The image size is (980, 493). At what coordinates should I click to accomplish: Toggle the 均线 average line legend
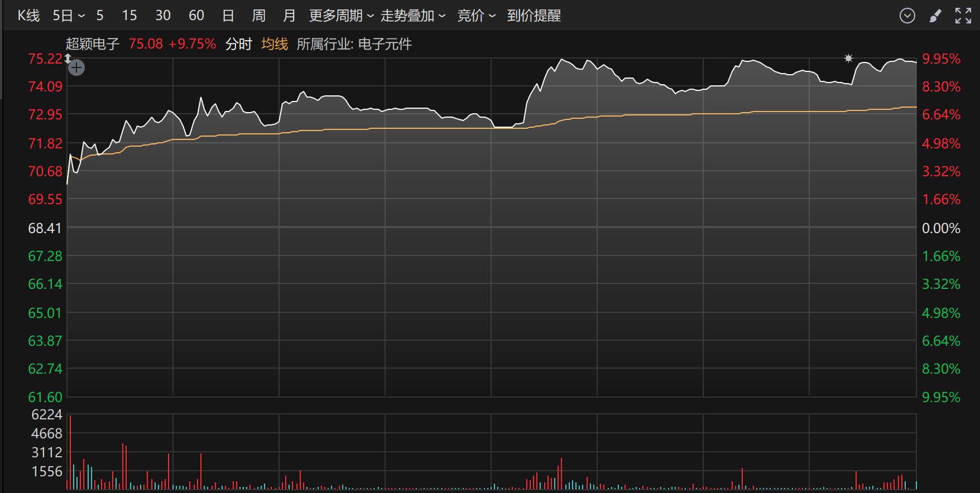[x=275, y=44]
